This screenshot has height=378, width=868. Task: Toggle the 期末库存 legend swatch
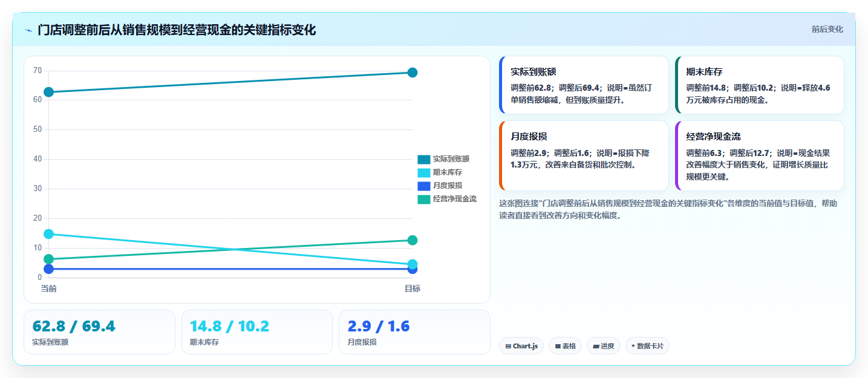pos(423,172)
